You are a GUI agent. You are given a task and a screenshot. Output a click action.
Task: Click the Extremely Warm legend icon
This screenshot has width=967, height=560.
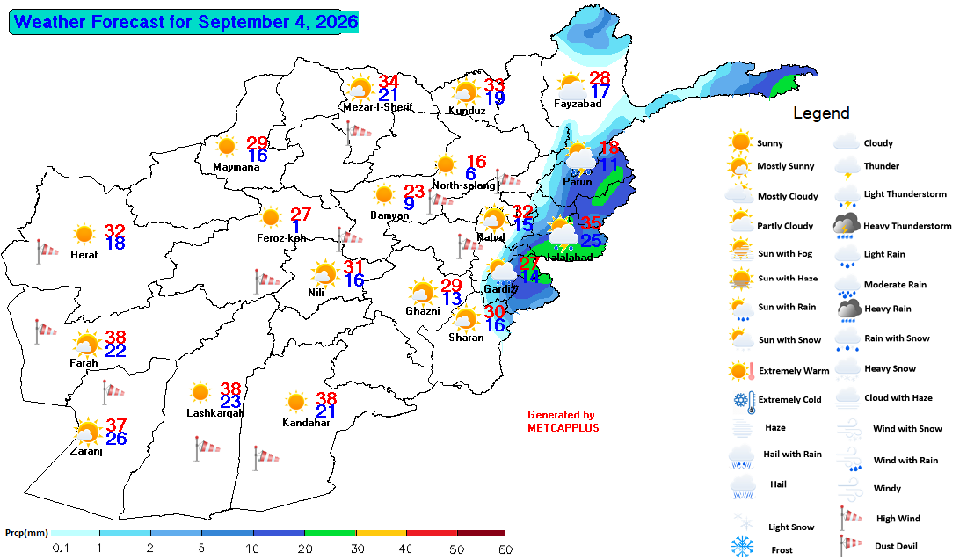(x=741, y=371)
